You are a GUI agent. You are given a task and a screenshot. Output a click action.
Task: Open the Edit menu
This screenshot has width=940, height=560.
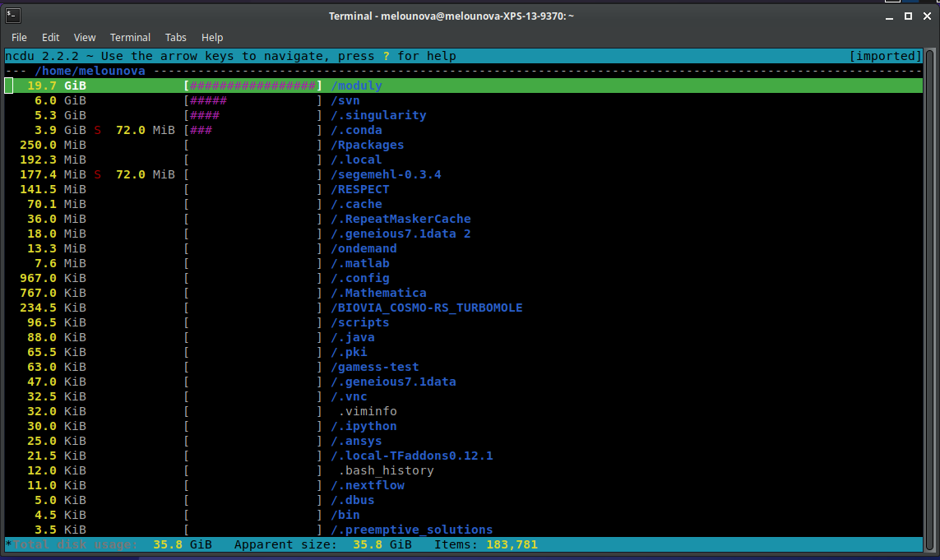coord(51,37)
